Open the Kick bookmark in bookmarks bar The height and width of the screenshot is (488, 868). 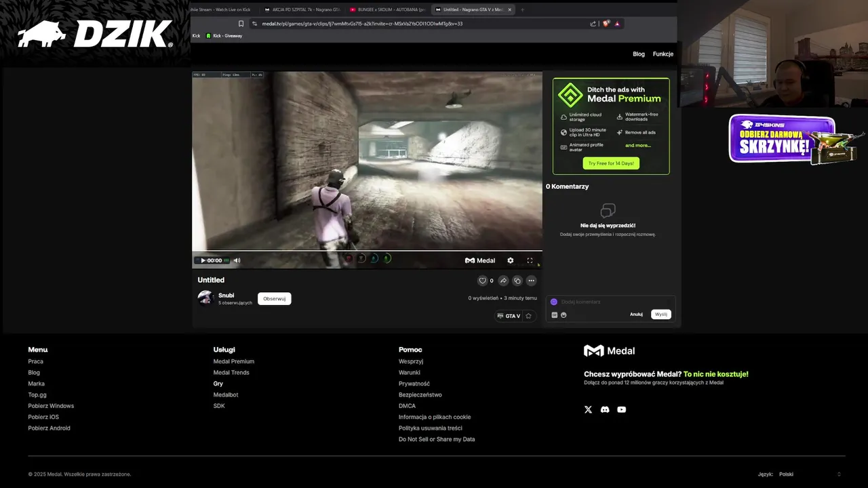(x=197, y=36)
